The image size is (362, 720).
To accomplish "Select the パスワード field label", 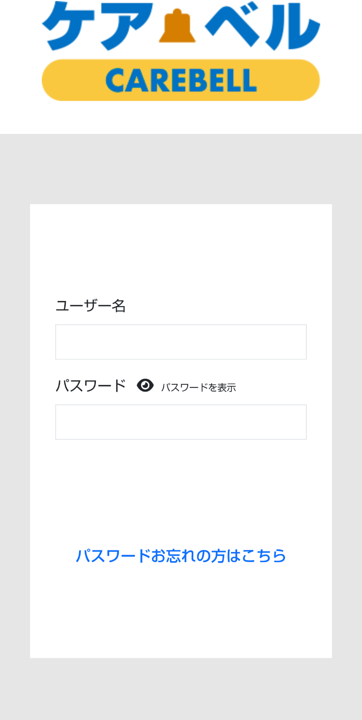I will pos(90,386).
